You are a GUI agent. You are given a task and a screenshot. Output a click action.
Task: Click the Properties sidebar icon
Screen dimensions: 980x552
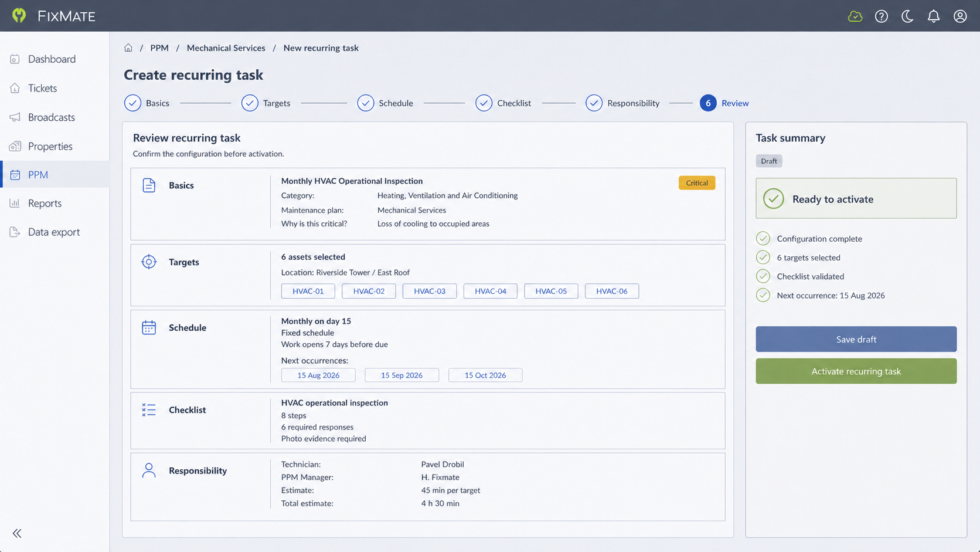(15, 146)
